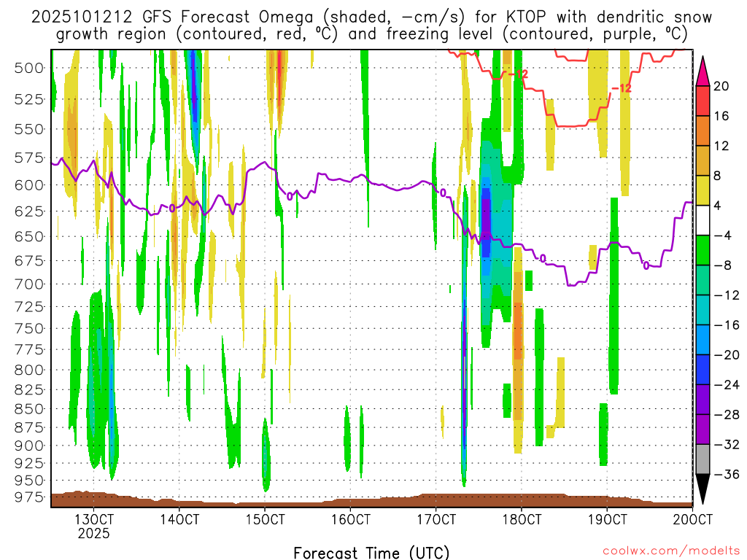The image size is (747, 560).
Task: Click the 160CT time axis label
Action: click(x=351, y=518)
